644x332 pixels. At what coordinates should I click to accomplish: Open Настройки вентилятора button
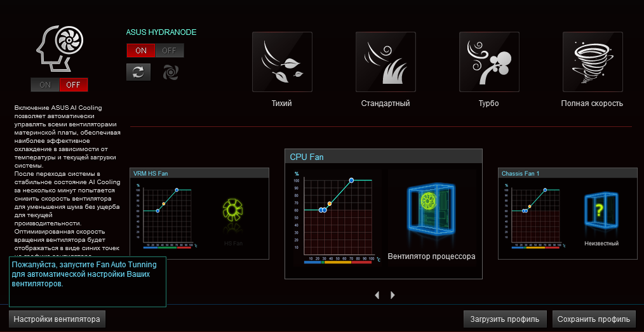click(57, 319)
